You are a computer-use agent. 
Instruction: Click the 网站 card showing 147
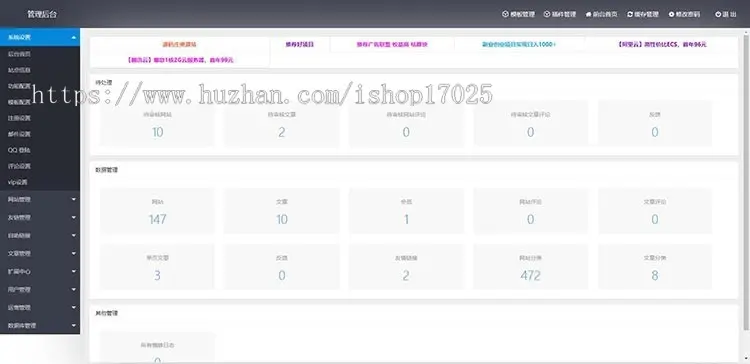(157, 211)
